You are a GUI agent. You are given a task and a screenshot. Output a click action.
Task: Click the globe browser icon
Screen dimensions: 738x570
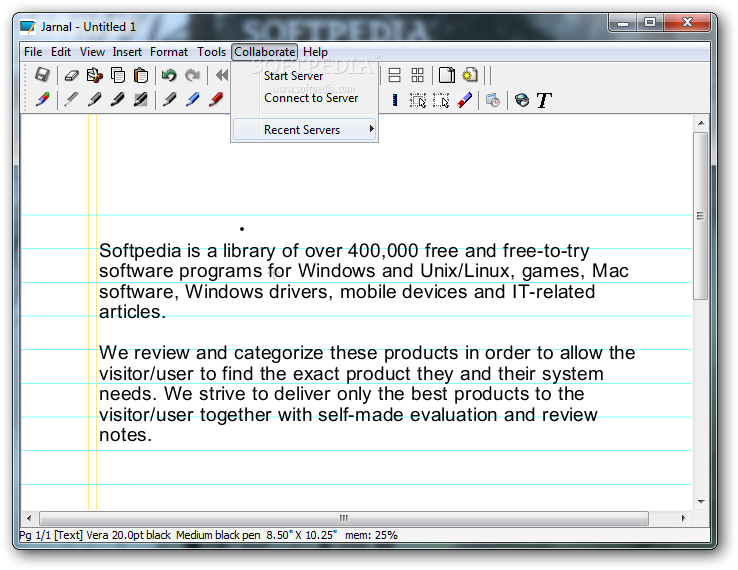[521, 100]
